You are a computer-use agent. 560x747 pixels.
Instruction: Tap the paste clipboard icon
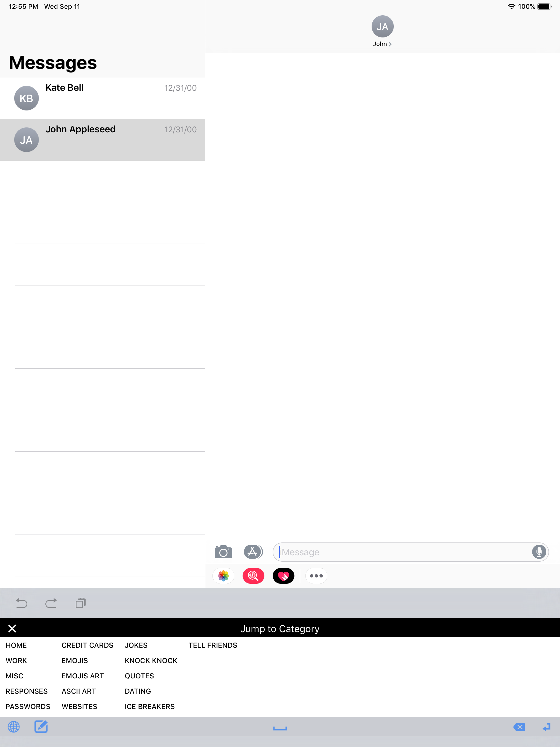tap(80, 603)
